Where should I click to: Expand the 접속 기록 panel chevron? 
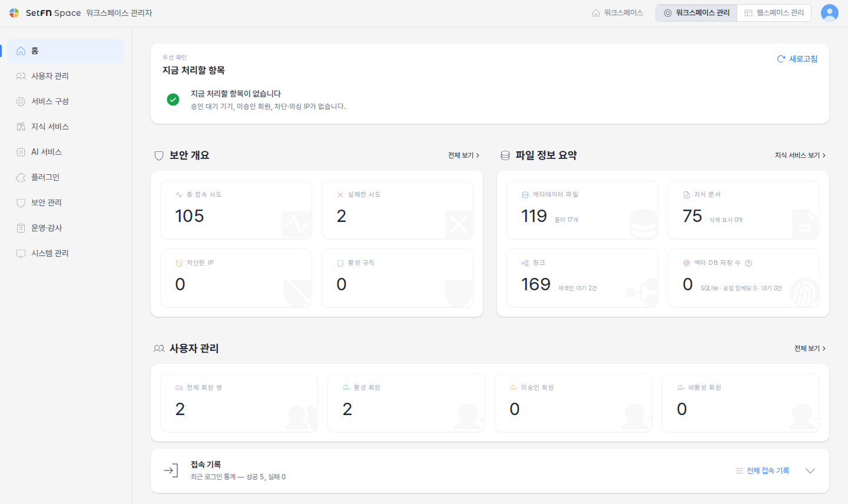(810, 471)
